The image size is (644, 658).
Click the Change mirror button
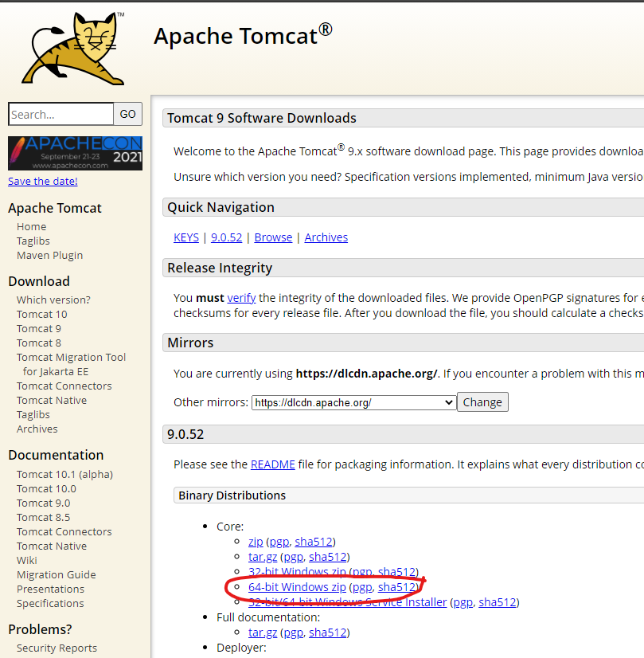tap(482, 402)
